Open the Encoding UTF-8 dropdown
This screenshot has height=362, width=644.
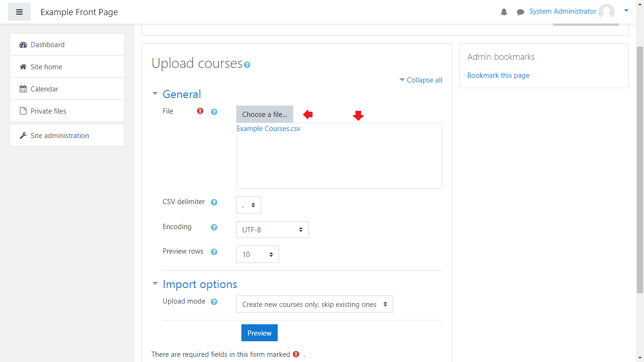tap(272, 230)
